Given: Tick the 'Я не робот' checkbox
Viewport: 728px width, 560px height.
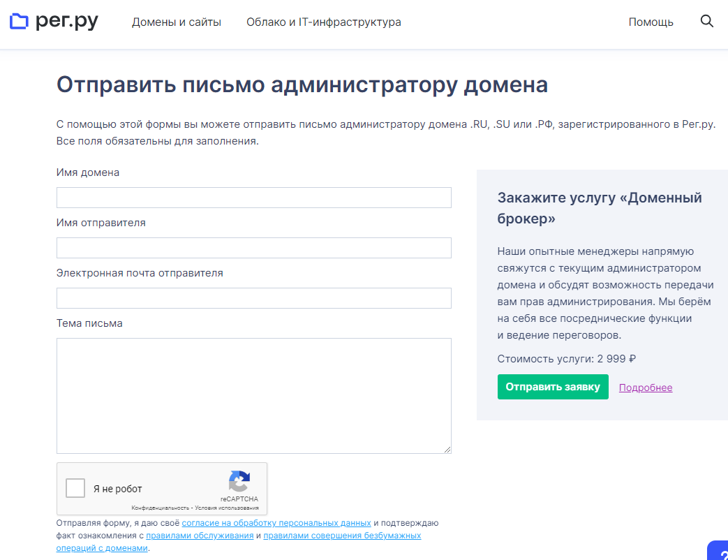Looking at the screenshot, I should (x=75, y=488).
